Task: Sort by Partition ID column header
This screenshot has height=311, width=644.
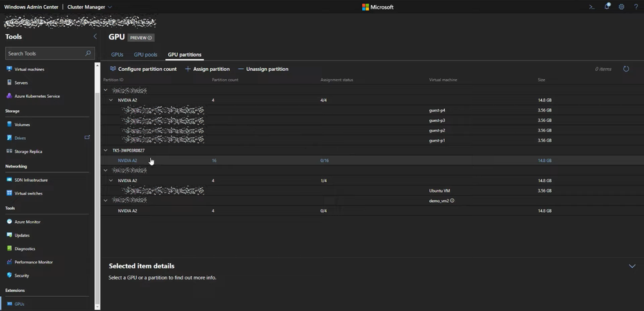Action: (113, 80)
